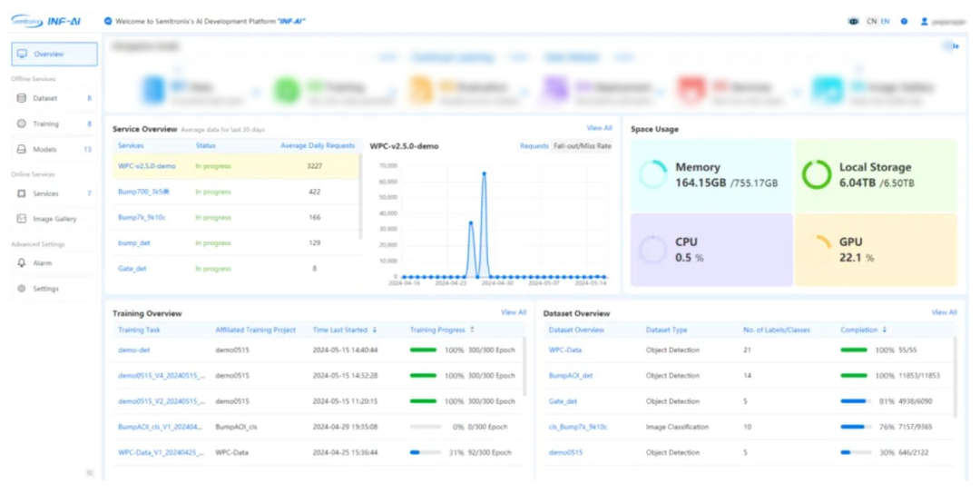Click the help question mark icon
Image resolution: width=980 pixels, height=494 pixels.
point(904,21)
